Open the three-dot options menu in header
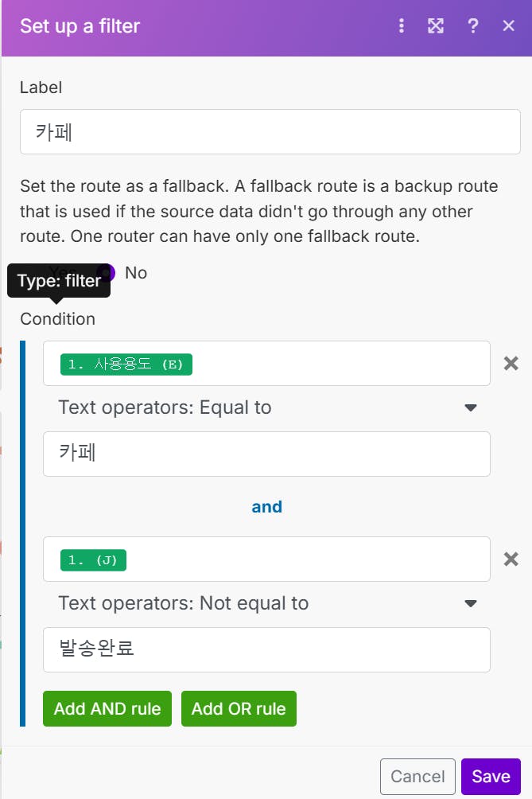Image resolution: width=532 pixels, height=799 pixels. (402, 26)
